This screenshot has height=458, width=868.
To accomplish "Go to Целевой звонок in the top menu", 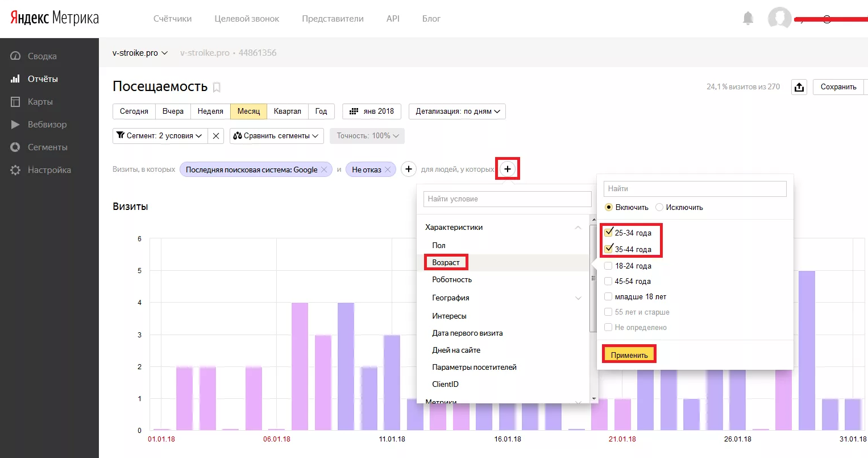I will [247, 19].
